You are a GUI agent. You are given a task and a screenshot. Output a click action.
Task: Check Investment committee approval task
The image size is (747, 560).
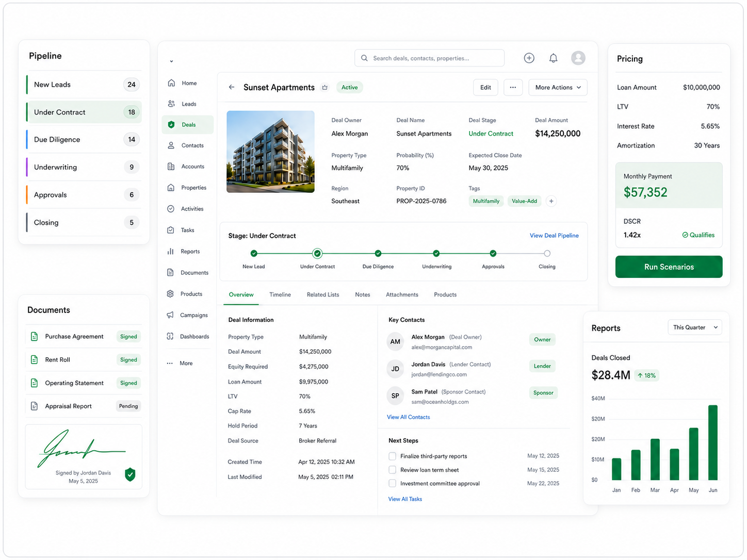point(392,484)
